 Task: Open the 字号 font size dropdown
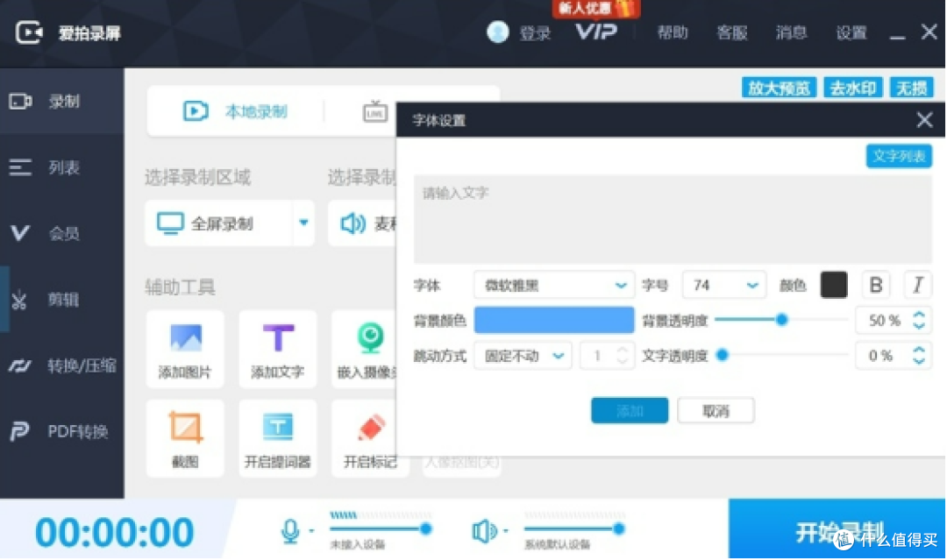(x=724, y=285)
